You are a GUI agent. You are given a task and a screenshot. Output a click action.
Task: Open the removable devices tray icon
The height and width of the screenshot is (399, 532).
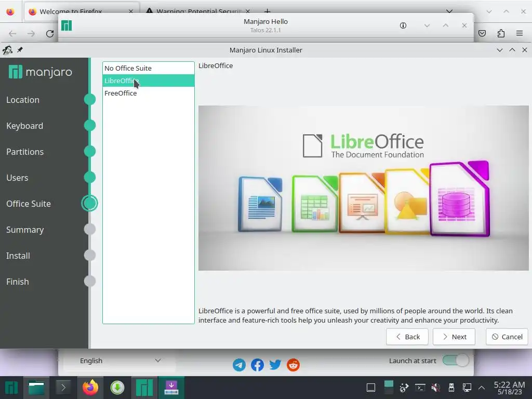[451, 387]
